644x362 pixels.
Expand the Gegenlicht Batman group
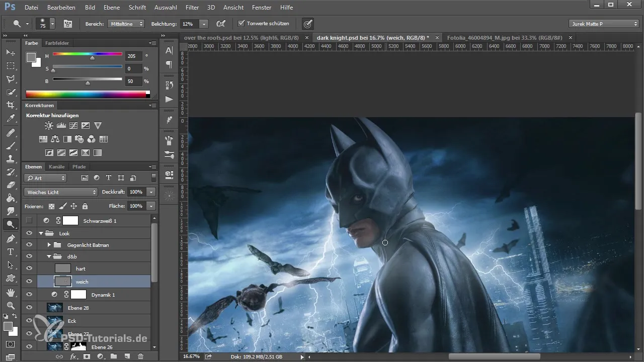pyautogui.click(x=49, y=245)
